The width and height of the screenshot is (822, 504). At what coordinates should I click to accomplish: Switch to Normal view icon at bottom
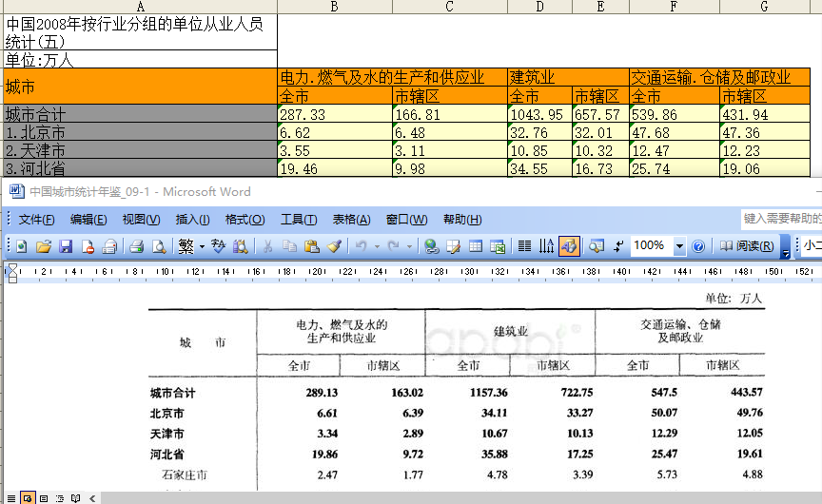click(x=11, y=498)
